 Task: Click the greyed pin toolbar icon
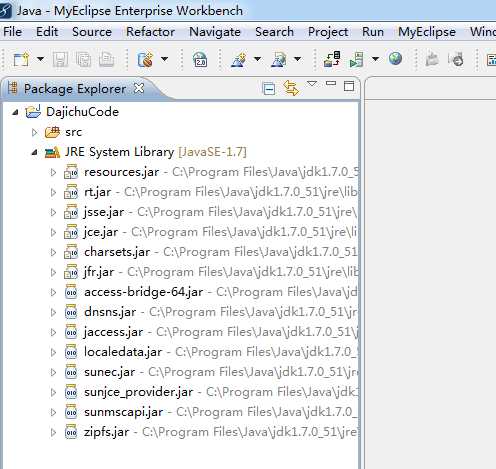pos(432,59)
